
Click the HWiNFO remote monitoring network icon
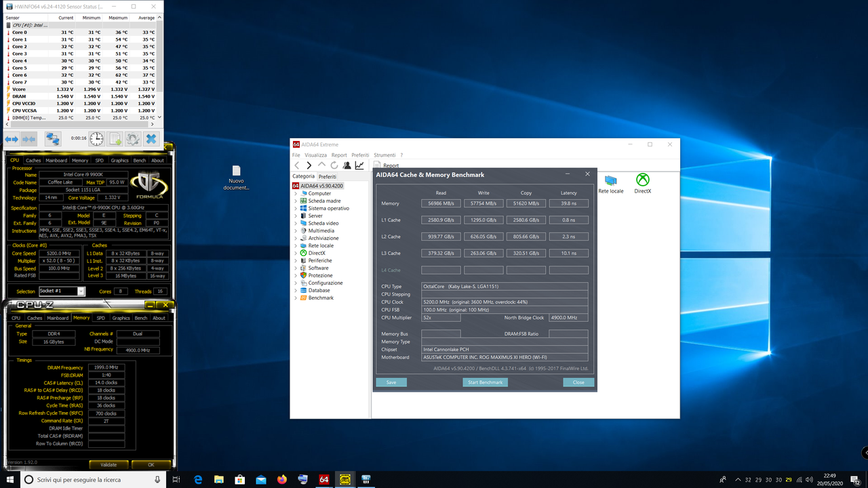[53, 139]
